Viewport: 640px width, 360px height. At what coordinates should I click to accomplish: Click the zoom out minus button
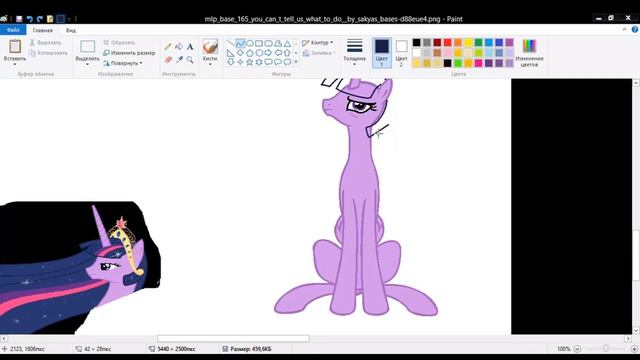pyautogui.click(x=577, y=349)
